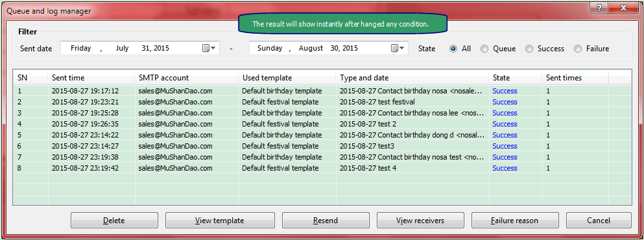The width and height of the screenshot is (644, 240).
Task: Click Default festival template in row 2
Action: coord(280,102)
